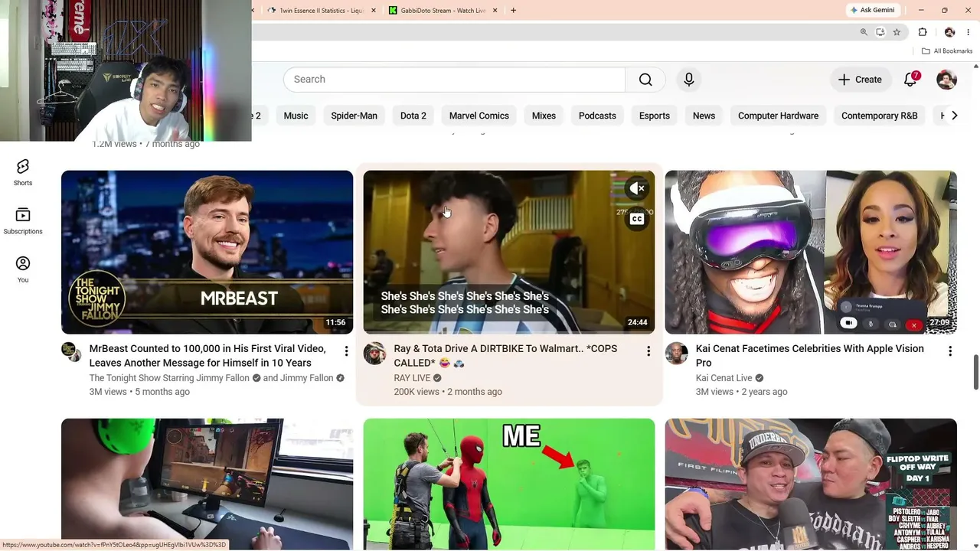This screenshot has width=980, height=551.
Task: Filter feed by Spider-Man chip
Action: click(354, 116)
